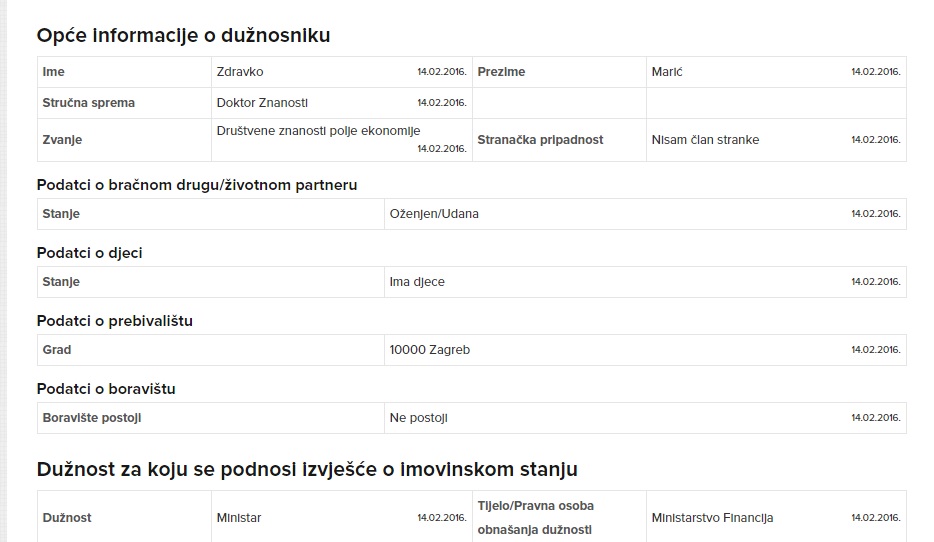This screenshot has width=934, height=542.
Task: Select the Podatci o boravištu heading
Action: coord(106,389)
